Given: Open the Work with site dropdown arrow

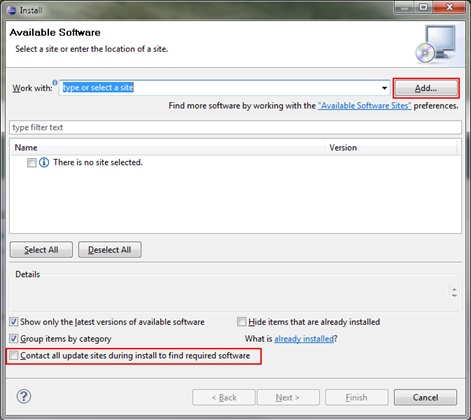Looking at the screenshot, I should click(384, 88).
